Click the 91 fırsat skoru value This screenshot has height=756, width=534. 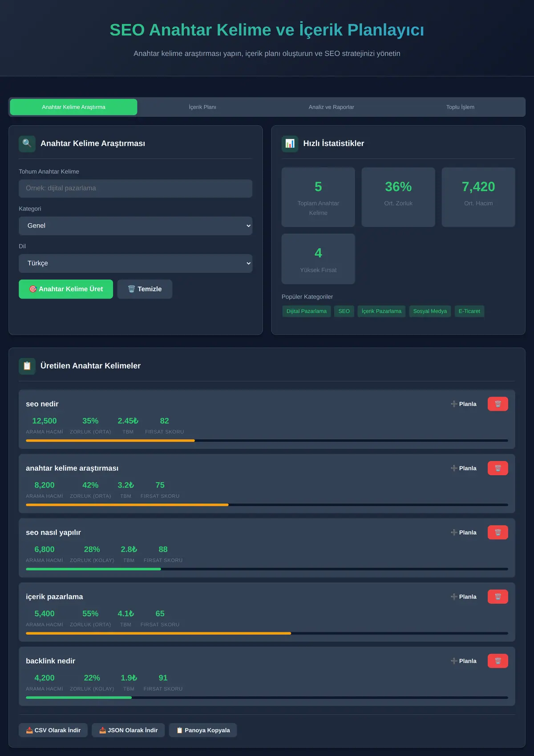[x=163, y=678]
